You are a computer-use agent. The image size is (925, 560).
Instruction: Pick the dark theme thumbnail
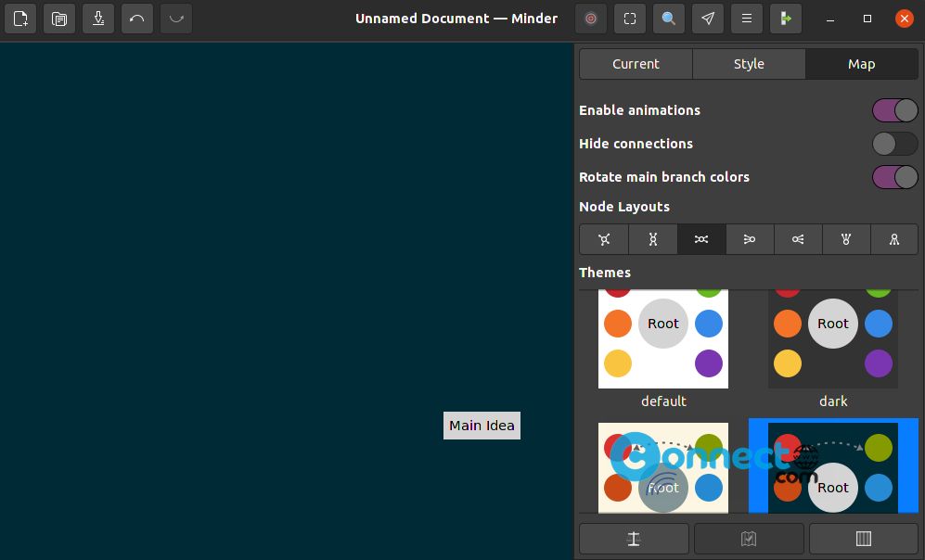tap(832, 338)
